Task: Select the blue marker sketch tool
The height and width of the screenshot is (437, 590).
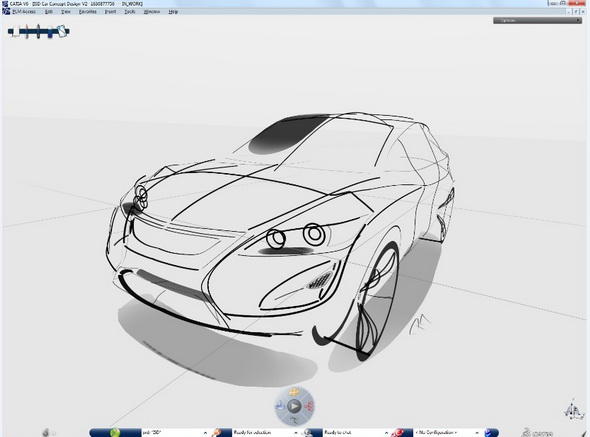Action: coord(50,32)
